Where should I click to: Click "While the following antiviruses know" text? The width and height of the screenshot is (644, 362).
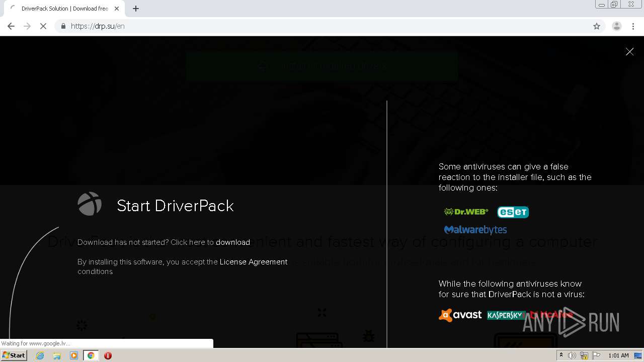click(510, 284)
